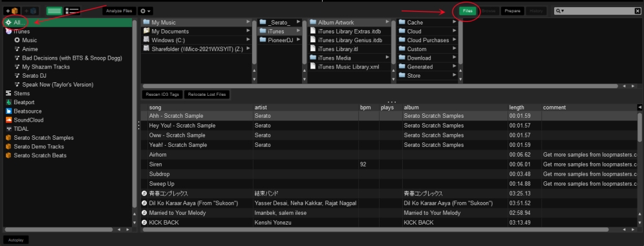Click the TIDAL service icon
Viewport: 644px width, 246px height.
click(x=8, y=129)
